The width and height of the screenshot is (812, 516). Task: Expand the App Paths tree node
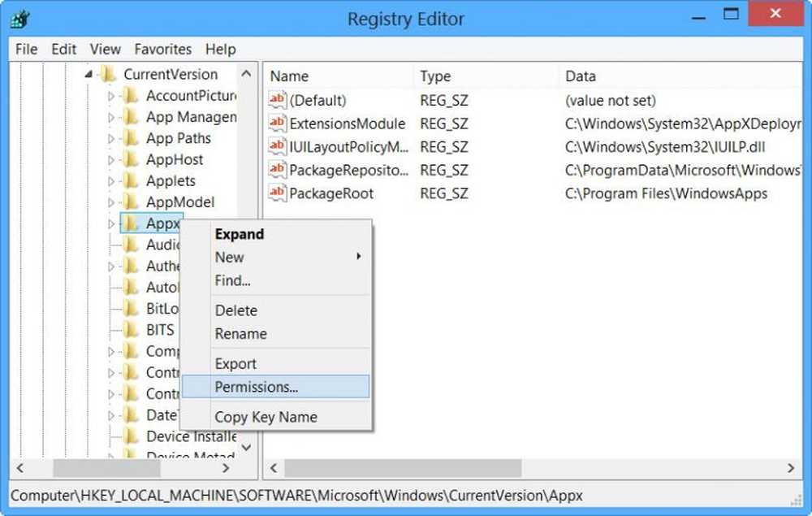[110, 138]
